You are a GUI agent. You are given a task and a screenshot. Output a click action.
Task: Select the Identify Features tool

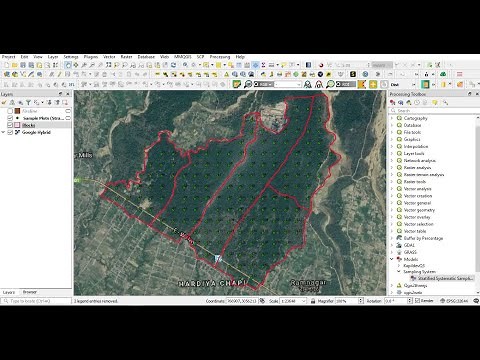(x=185, y=65)
